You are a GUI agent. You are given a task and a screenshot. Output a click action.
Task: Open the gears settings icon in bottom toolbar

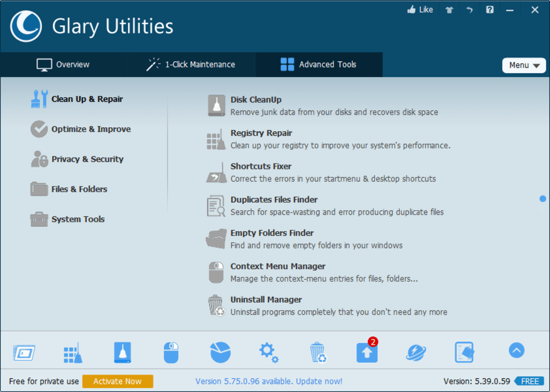tap(269, 352)
